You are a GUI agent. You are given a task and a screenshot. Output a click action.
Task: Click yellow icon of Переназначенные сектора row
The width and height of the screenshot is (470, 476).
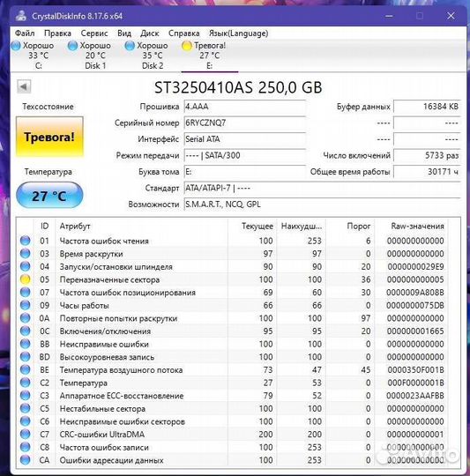tap(26, 279)
